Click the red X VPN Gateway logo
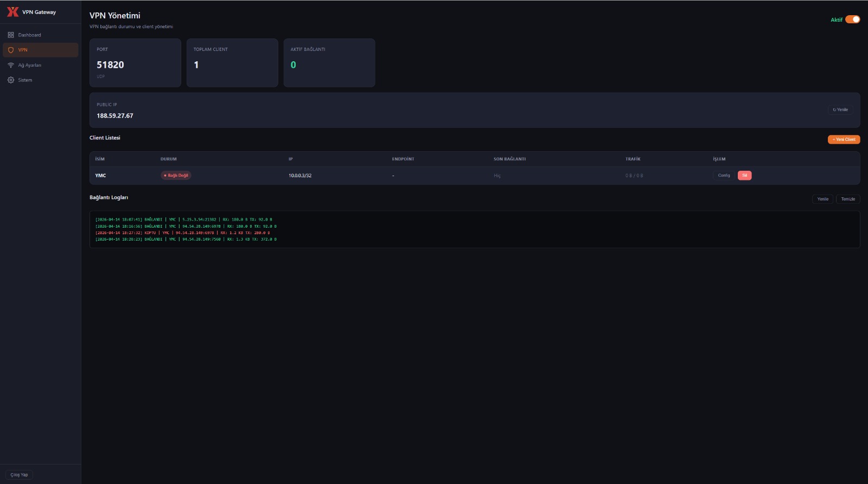Image resolution: width=868 pixels, height=484 pixels. 12,12
